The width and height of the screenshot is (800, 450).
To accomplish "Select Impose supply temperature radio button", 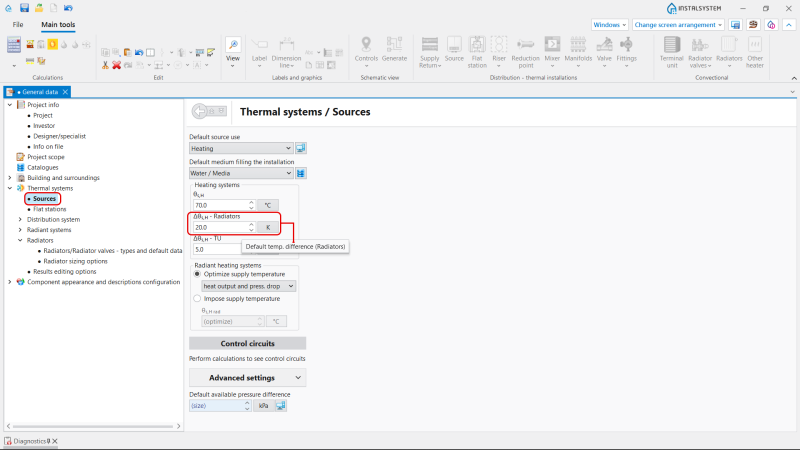I will point(197,298).
